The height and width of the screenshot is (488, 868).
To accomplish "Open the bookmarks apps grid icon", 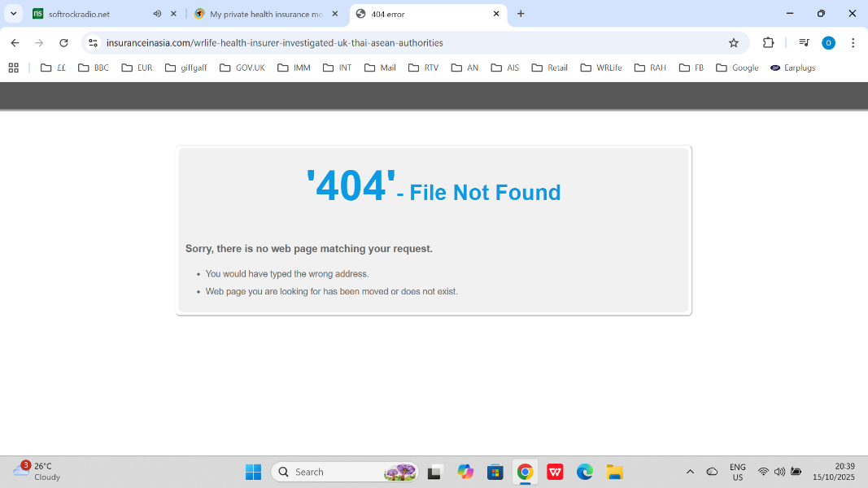I will pos(13,68).
